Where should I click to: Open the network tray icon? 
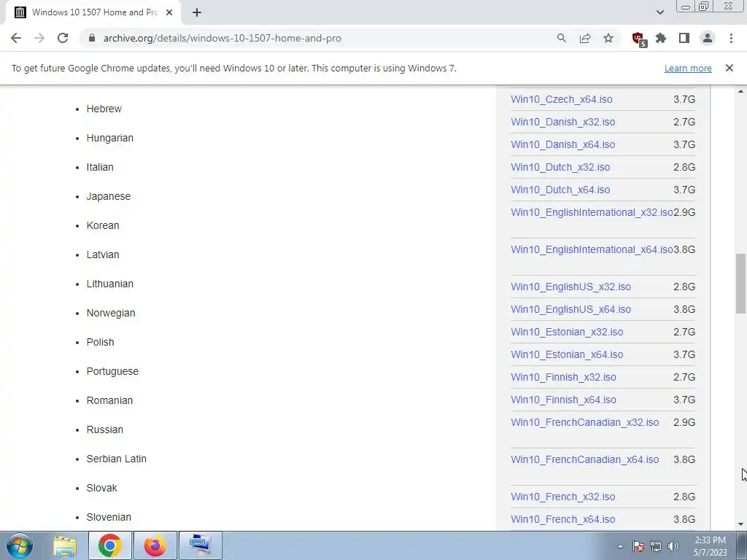pos(656,547)
